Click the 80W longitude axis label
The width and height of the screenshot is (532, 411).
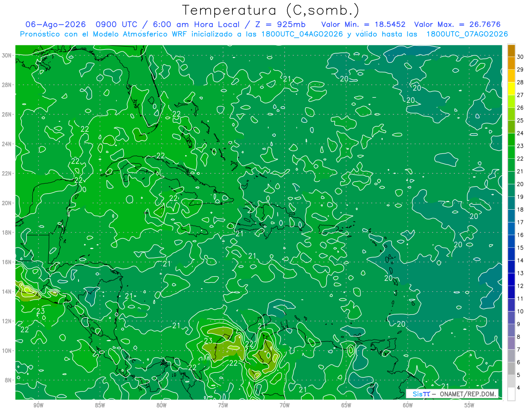(161, 405)
